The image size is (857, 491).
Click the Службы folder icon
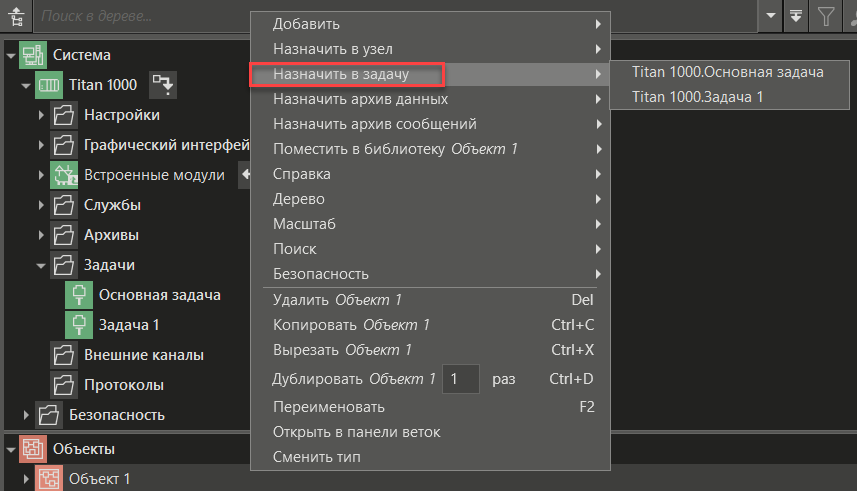pos(63,205)
